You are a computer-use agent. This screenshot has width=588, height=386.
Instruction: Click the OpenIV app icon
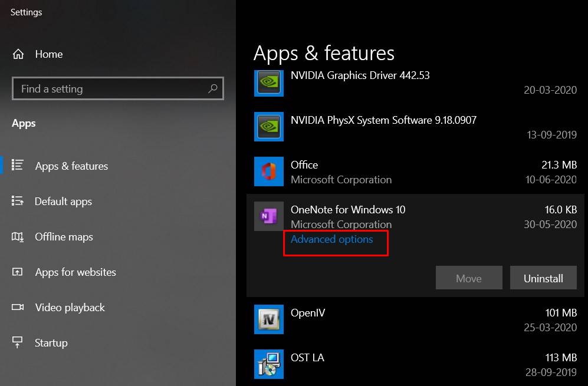point(269,319)
